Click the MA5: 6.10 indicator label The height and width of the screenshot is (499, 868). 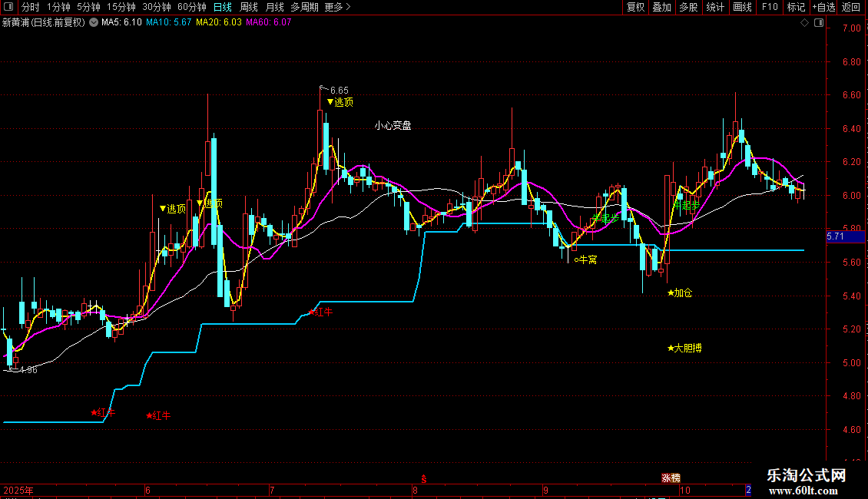121,22
